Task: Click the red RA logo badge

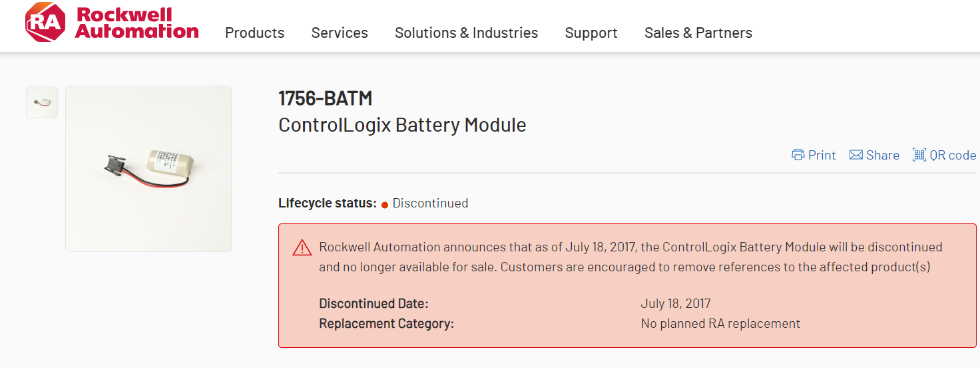Action: coord(45,23)
